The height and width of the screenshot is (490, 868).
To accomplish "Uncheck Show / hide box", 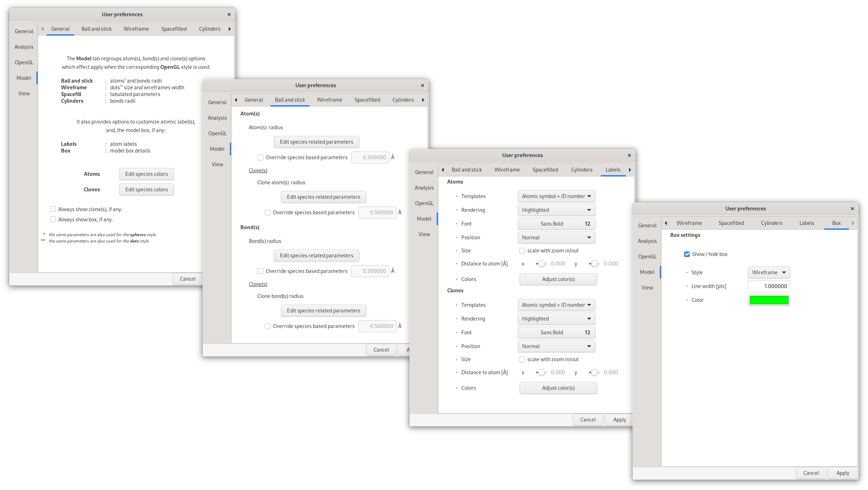I will click(687, 254).
